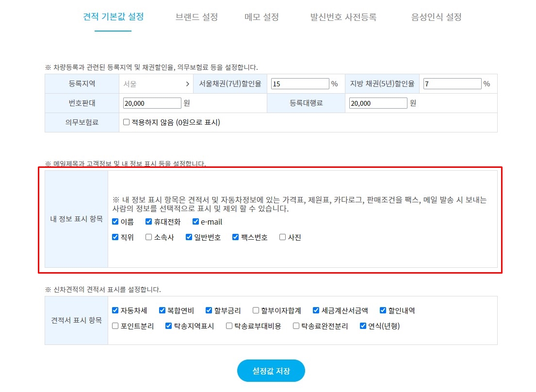The width and height of the screenshot is (536, 392).
Task: Click the 견적서 표시 항목 label
Action: tap(77, 320)
